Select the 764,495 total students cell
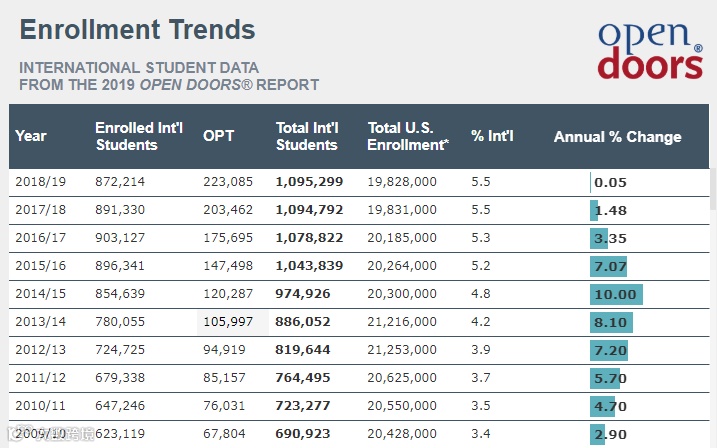717x448 pixels. tap(305, 378)
